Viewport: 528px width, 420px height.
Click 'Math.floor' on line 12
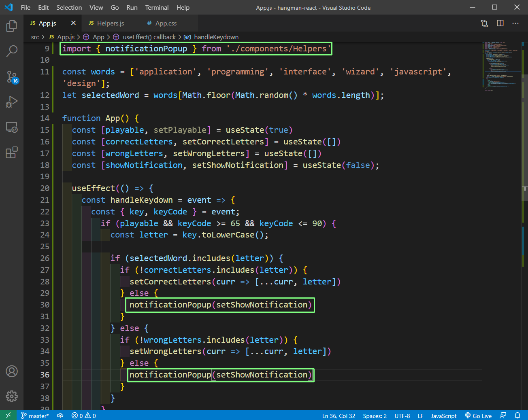click(x=206, y=95)
